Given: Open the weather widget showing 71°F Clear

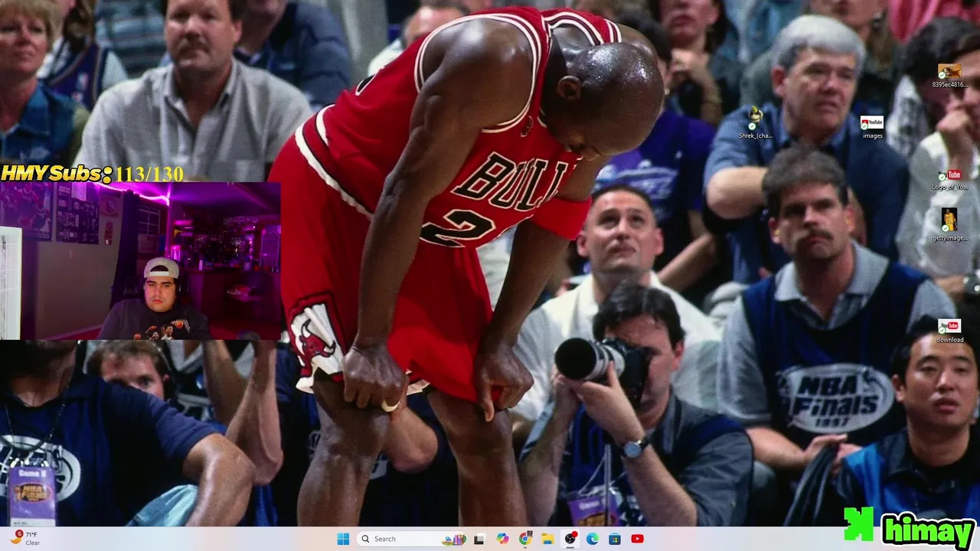Looking at the screenshot, I should 25,539.
